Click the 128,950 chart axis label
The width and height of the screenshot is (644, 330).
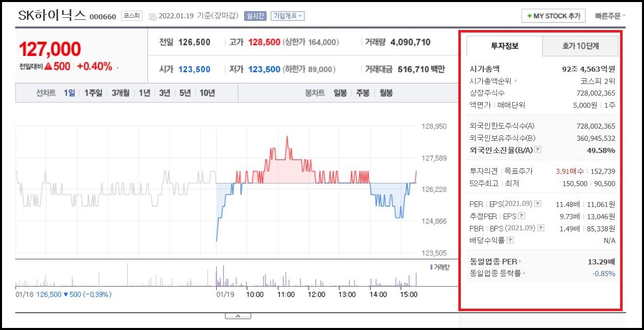(x=434, y=126)
